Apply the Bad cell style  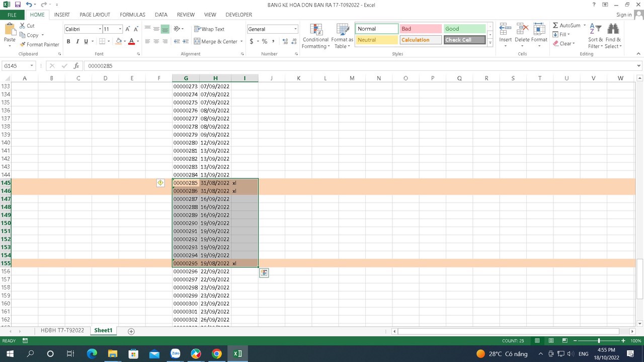click(x=420, y=29)
